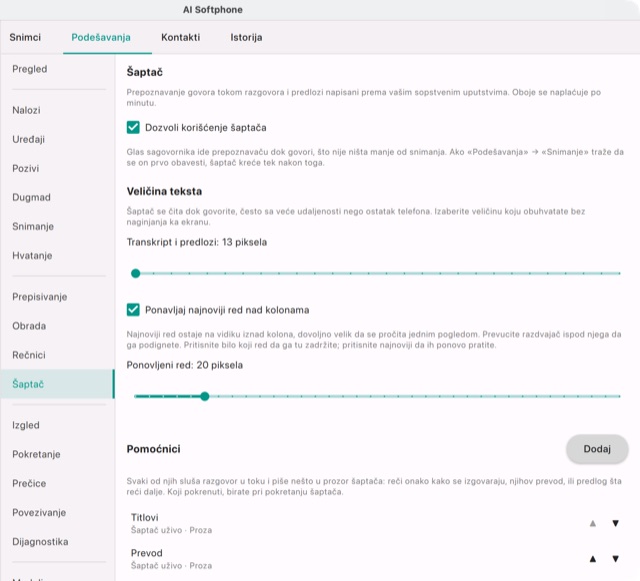Select Snimanje in the sidebar

(57, 226)
